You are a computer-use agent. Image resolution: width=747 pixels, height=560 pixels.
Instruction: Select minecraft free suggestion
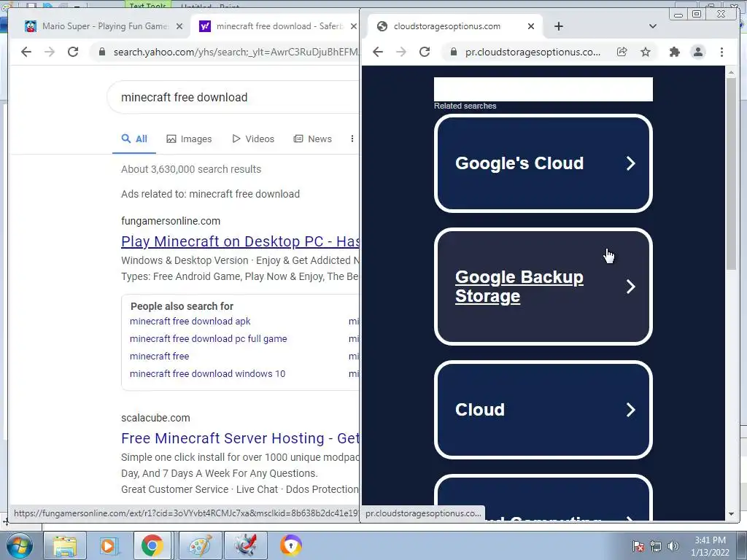point(159,356)
